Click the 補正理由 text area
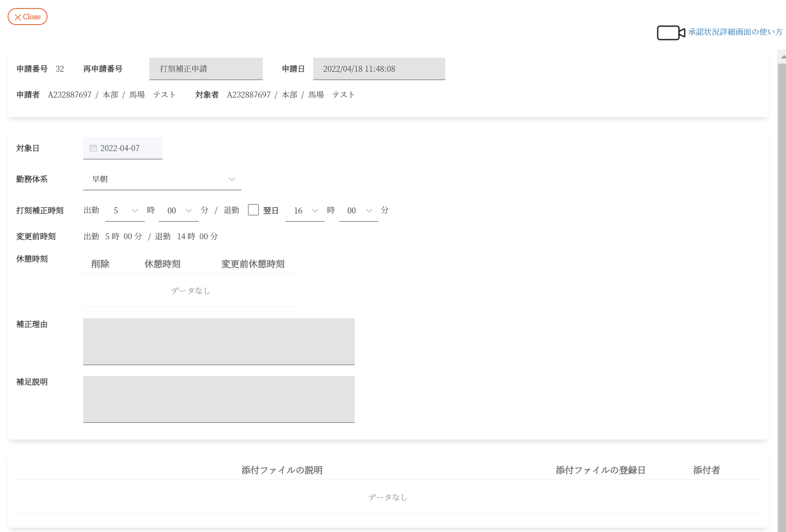Viewport: 786px width, 532px height. [x=219, y=342]
